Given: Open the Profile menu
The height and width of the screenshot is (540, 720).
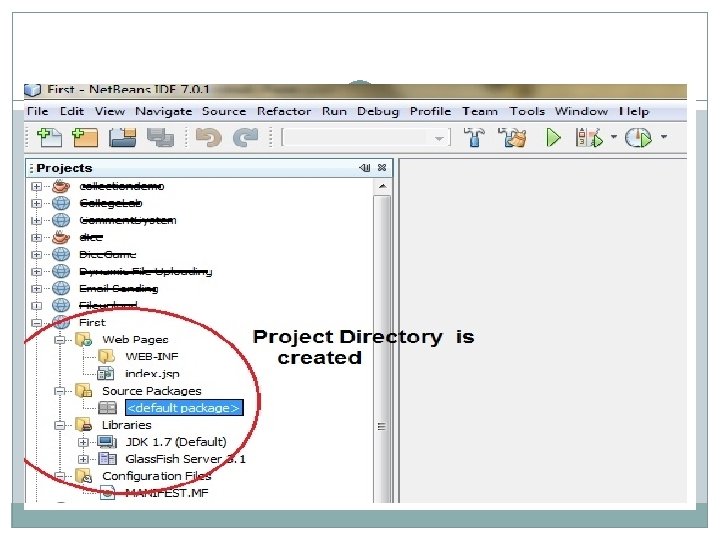Looking at the screenshot, I should (x=430, y=111).
